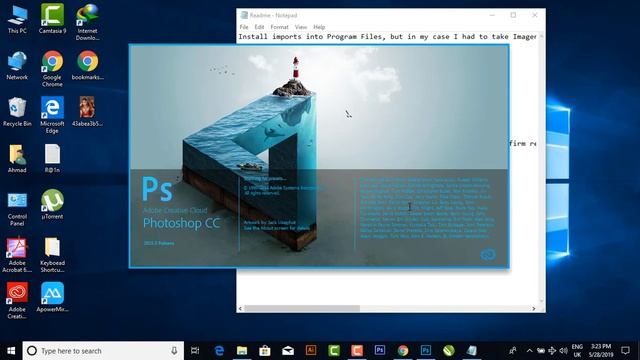Activate Cortana microphone in search box
Viewport: 640px width, 360px height.
click(x=174, y=351)
